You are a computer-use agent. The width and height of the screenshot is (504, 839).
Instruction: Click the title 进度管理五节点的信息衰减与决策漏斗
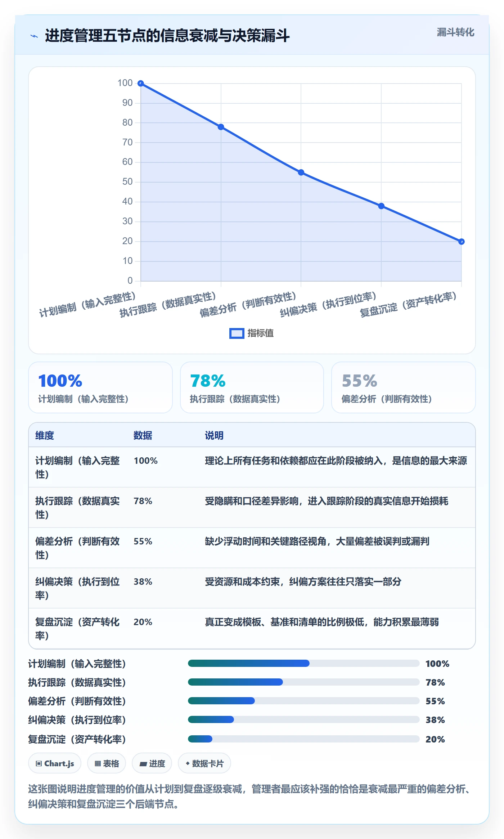point(167,36)
